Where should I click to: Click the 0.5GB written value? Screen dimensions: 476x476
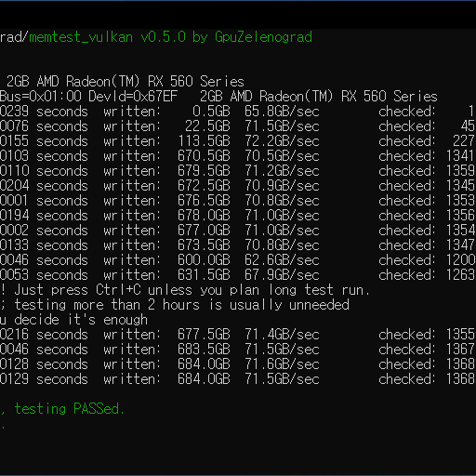pyautogui.click(x=211, y=112)
